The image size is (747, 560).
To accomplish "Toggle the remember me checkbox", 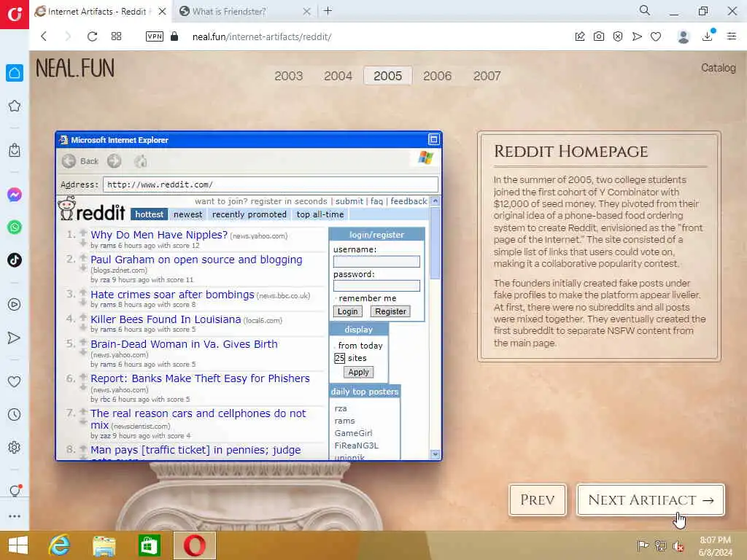I will point(336,298).
